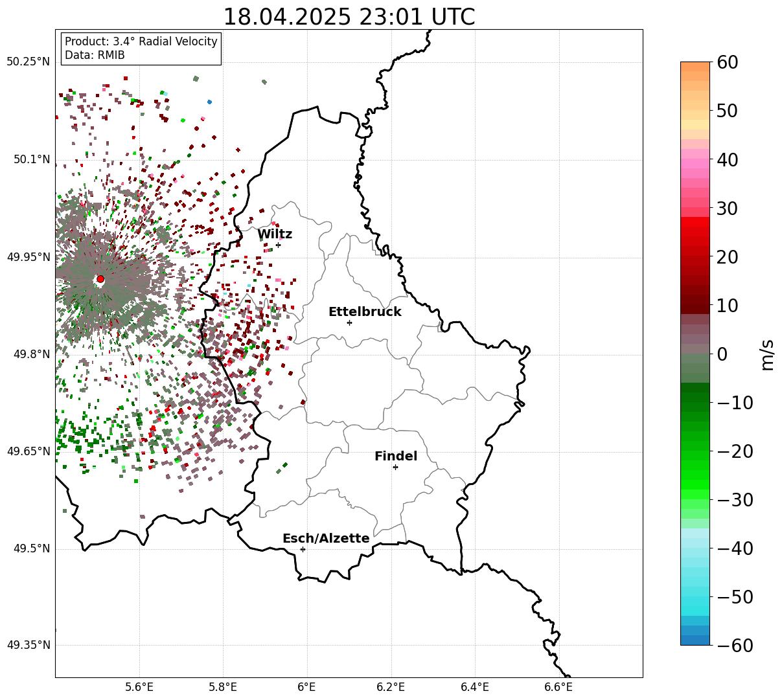This screenshot has height=700, width=782.
Task: Click the Product: 3.4° Radial Velocity text
Action: pyautogui.click(x=141, y=41)
